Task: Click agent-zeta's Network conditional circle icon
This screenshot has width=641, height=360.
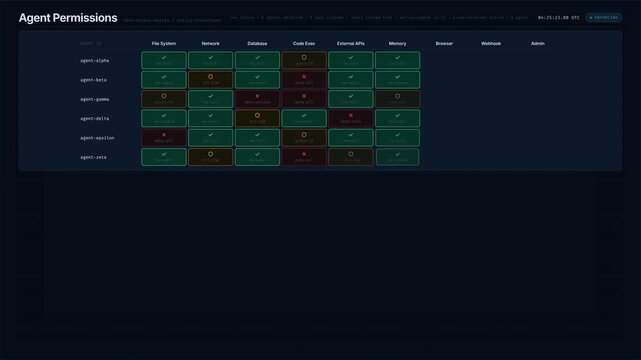Action: tap(211, 154)
